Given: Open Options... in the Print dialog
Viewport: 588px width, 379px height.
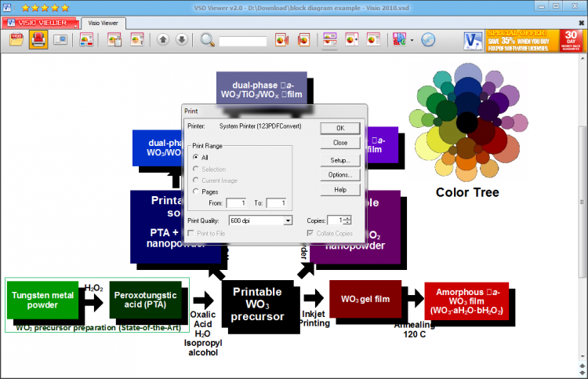Looking at the screenshot, I should [x=340, y=175].
